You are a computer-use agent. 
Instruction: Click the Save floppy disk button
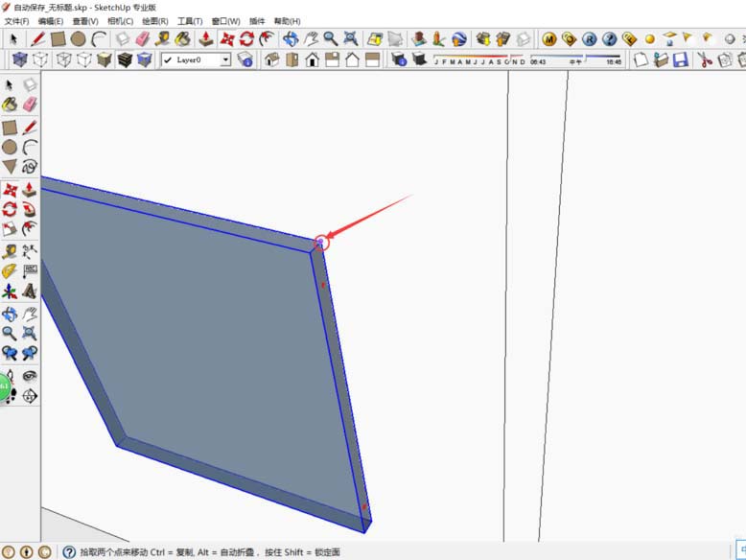click(681, 59)
